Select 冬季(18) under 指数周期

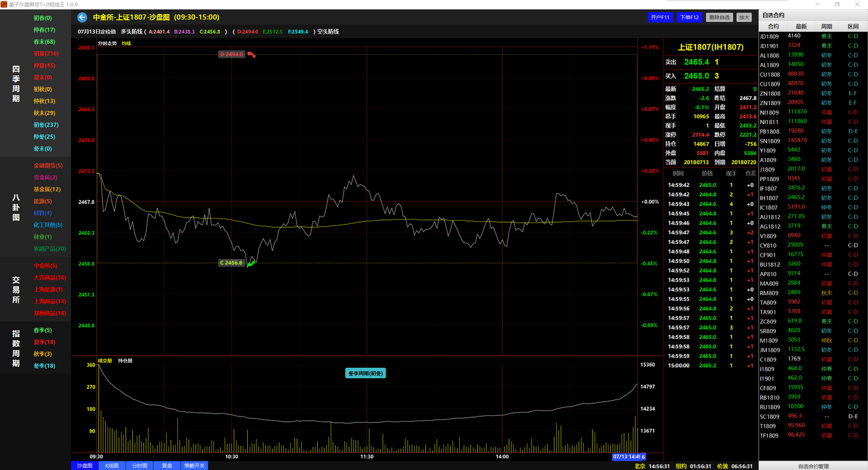[x=44, y=366]
